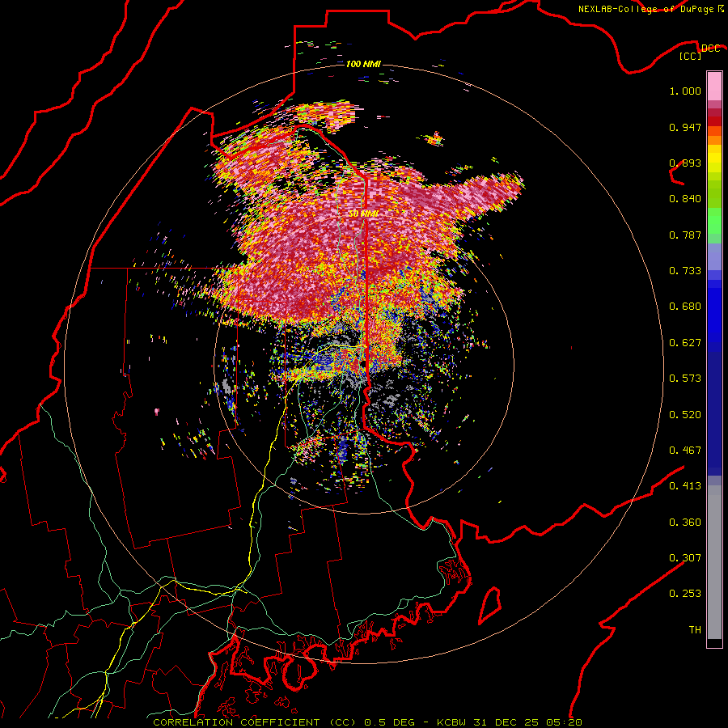Click the TH threshold label on legend
This screenshot has width=728, height=728.
click(695, 630)
